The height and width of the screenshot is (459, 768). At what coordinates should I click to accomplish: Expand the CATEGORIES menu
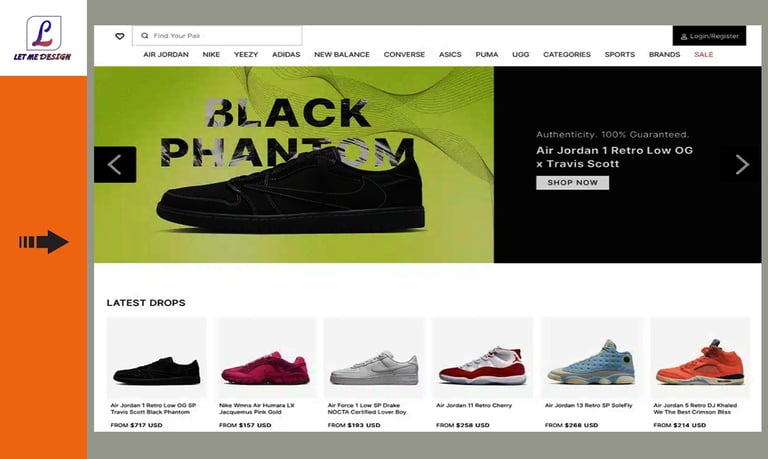pos(567,54)
